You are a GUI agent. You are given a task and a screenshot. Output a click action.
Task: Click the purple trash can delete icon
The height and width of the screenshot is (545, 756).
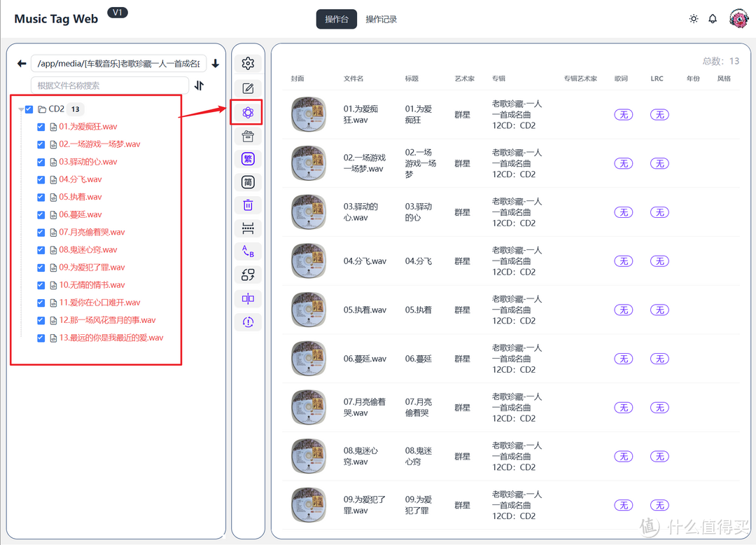tap(248, 205)
